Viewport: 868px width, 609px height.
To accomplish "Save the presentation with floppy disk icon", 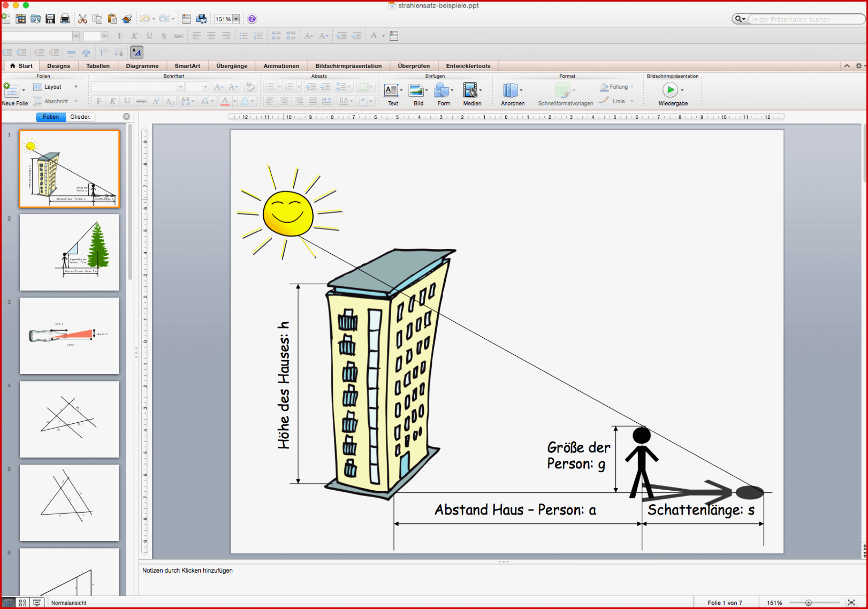I will click(50, 19).
